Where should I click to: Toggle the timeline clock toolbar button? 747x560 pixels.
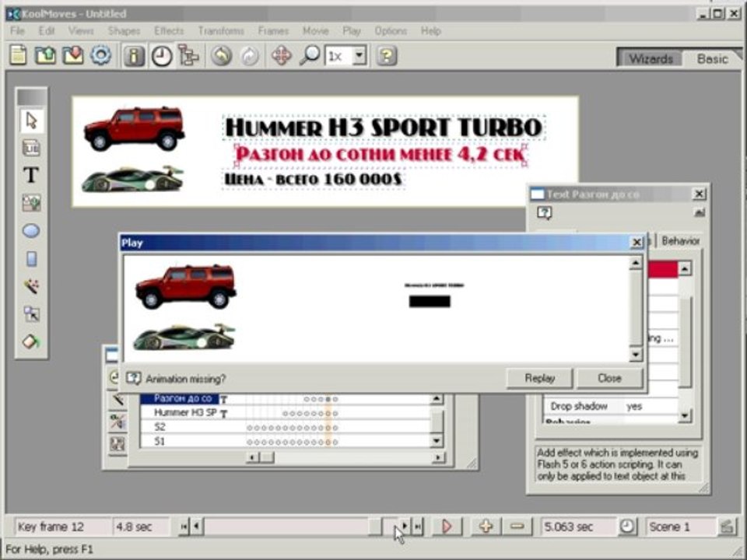162,56
